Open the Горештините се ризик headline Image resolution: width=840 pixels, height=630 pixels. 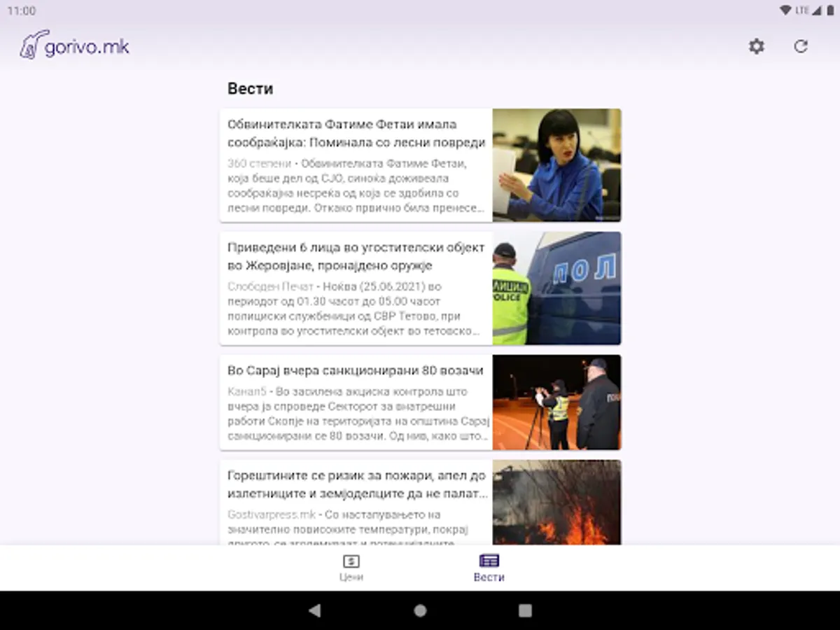click(357, 484)
